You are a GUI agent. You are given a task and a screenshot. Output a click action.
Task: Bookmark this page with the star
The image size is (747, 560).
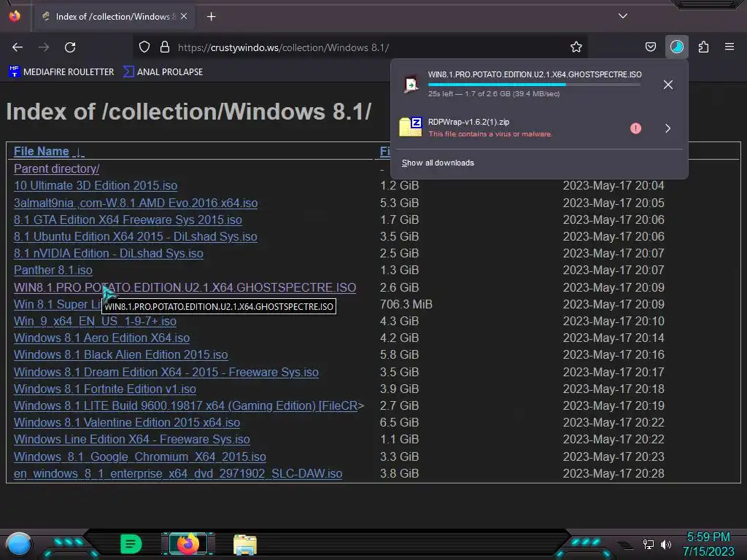[576, 47]
